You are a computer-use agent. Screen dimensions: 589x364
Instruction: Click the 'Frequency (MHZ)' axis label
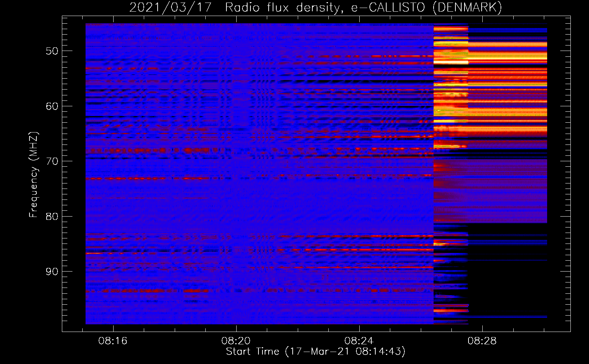point(33,175)
